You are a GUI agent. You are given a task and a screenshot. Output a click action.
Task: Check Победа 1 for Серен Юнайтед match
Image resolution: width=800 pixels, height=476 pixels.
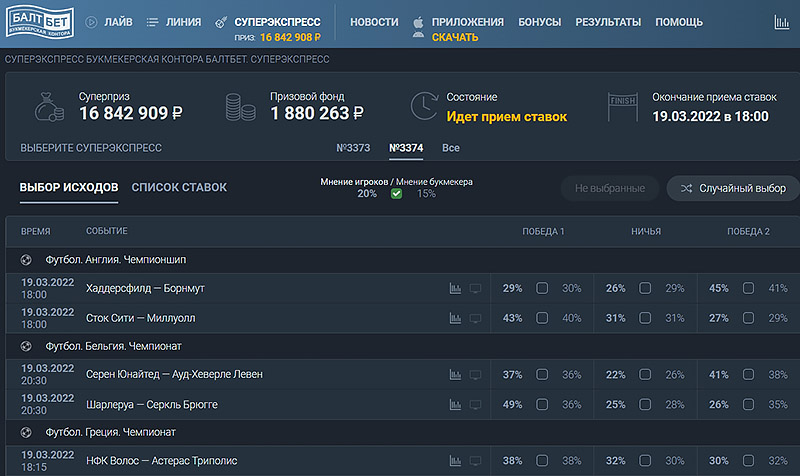[x=542, y=374]
